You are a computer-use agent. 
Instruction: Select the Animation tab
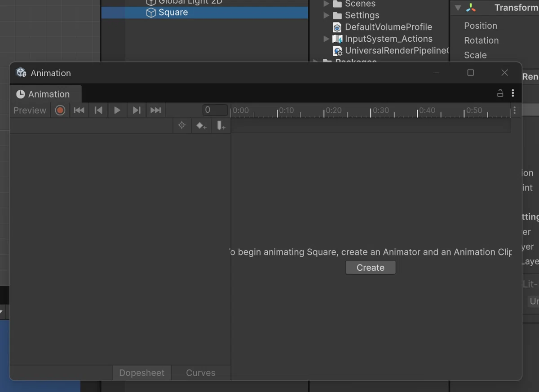pyautogui.click(x=45, y=94)
